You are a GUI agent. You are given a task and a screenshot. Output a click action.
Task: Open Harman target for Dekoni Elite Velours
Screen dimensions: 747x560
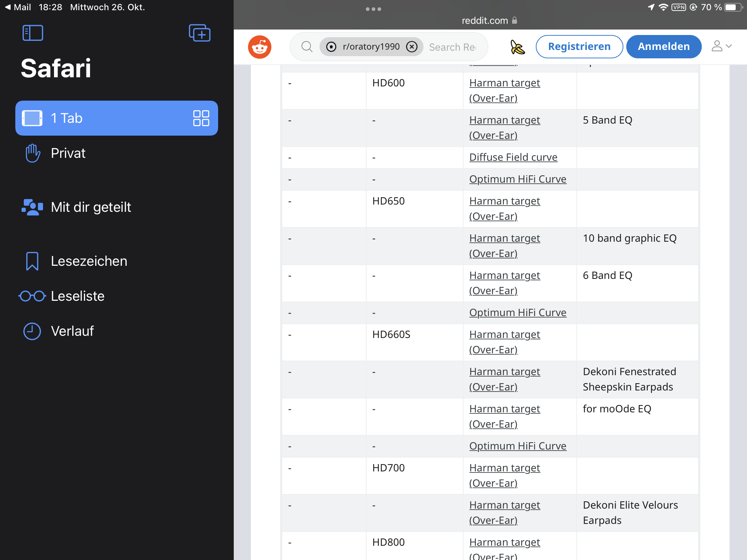coord(504,513)
